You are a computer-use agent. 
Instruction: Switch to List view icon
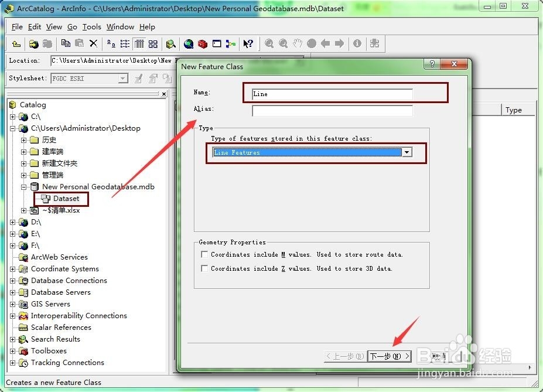[125, 43]
